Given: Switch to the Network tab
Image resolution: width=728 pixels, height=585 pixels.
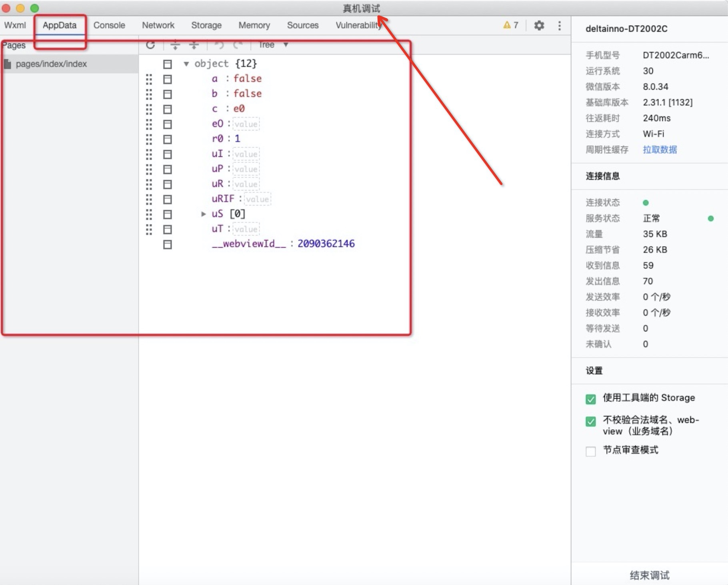Looking at the screenshot, I should click(158, 25).
